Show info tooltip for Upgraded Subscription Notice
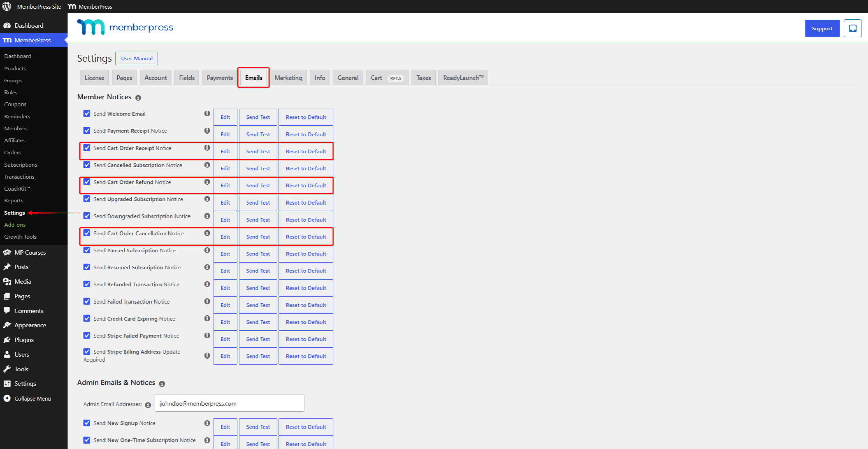This screenshot has width=868, height=449. pos(207,199)
